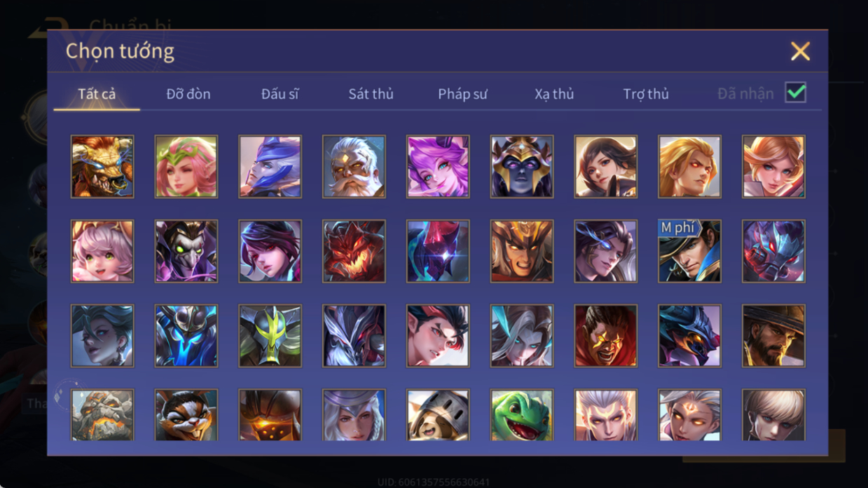Choose the purple-haired girl hero portrait
Image resolution: width=868 pixels, height=488 pixels.
pos(438,167)
